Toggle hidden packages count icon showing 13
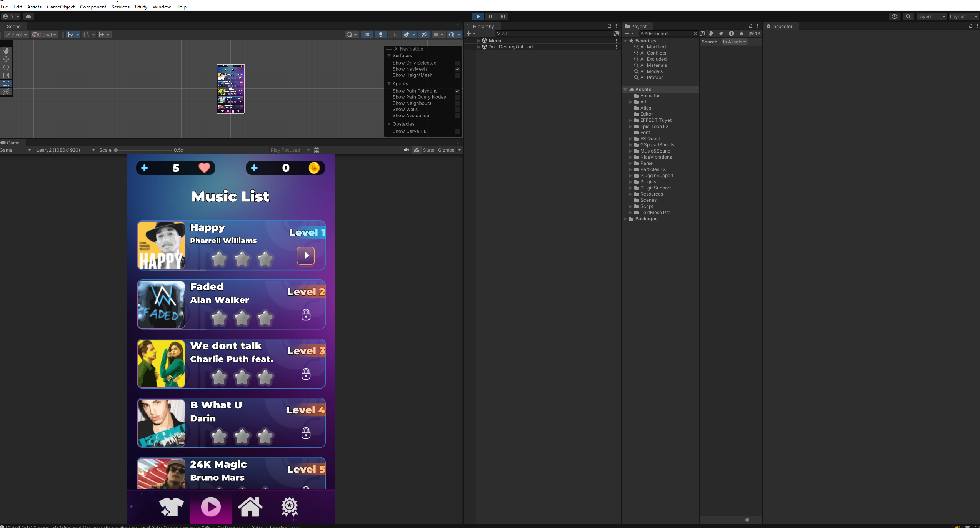Screen dimensions: 980x528 (x=754, y=33)
